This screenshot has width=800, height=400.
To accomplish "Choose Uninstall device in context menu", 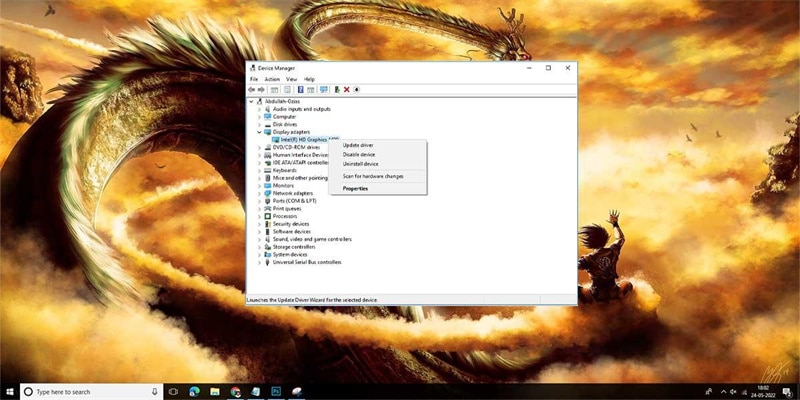I will click(378, 164).
